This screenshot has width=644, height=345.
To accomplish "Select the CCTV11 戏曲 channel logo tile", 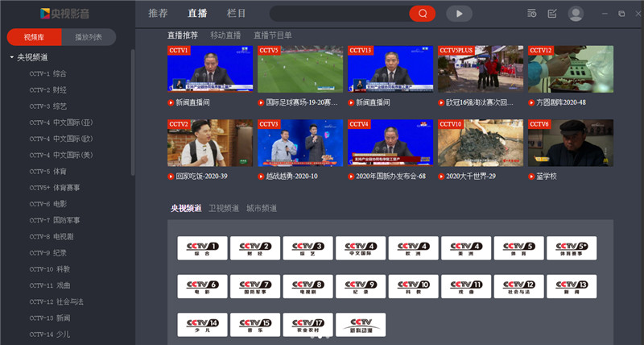I will [466, 286].
